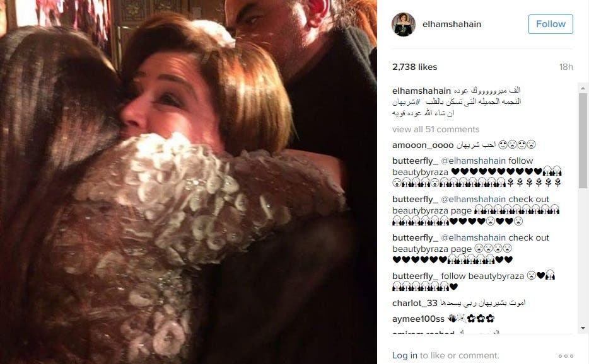589x364 pixels.
Task: Open elhamshahain username in the post header
Action: pyautogui.click(x=452, y=24)
